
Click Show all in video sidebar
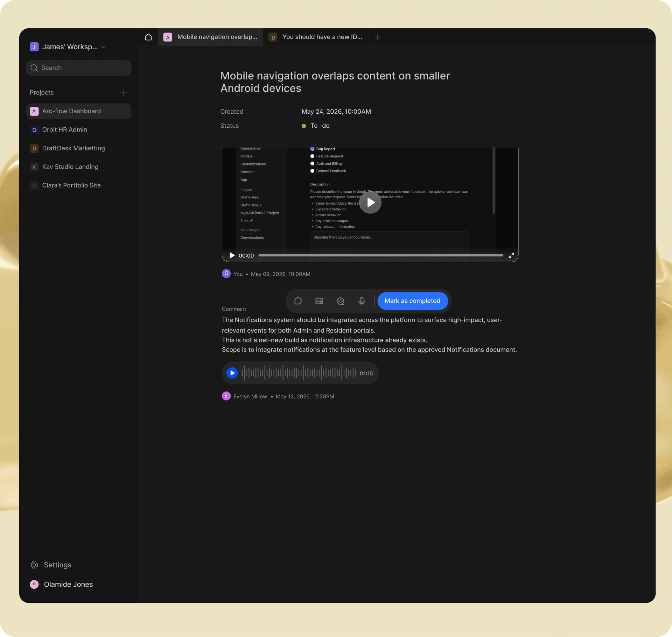pyautogui.click(x=246, y=221)
